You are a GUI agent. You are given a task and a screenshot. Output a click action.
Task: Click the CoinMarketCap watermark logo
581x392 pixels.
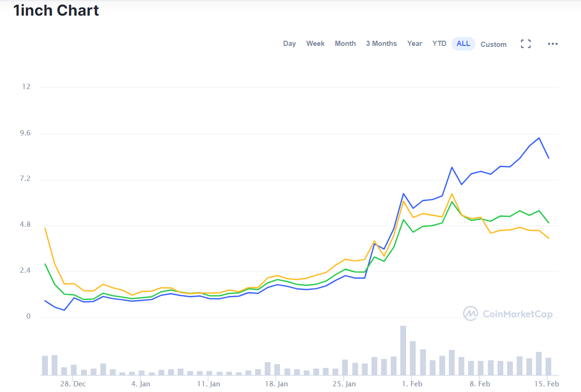[508, 313]
